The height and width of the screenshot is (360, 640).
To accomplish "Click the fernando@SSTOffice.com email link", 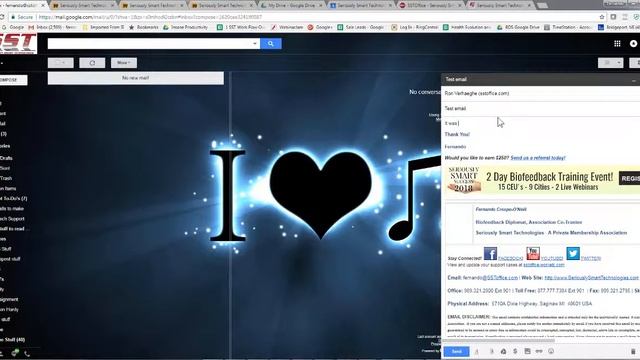I will [x=490, y=278].
